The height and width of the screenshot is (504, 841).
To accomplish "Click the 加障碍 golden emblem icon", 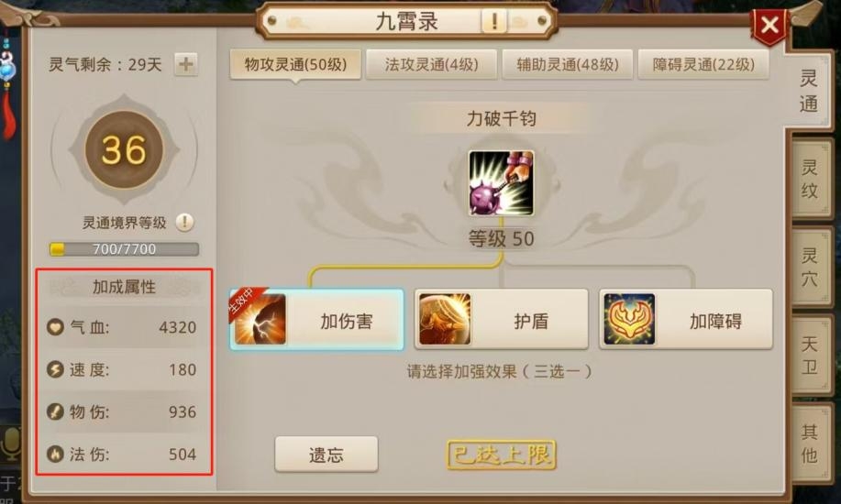I will pos(628,320).
